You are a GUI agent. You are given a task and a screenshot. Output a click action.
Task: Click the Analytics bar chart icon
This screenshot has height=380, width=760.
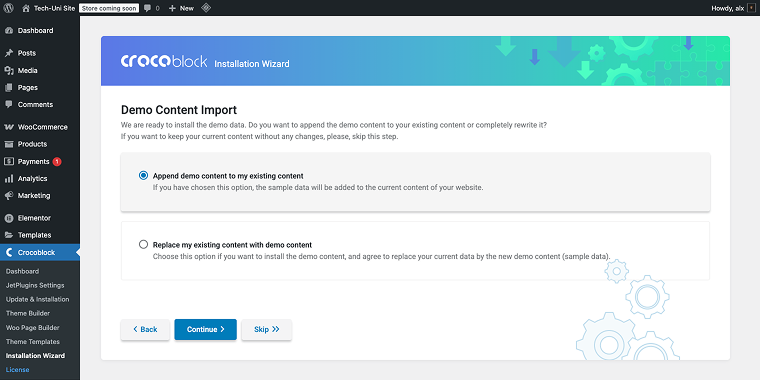tap(9, 178)
